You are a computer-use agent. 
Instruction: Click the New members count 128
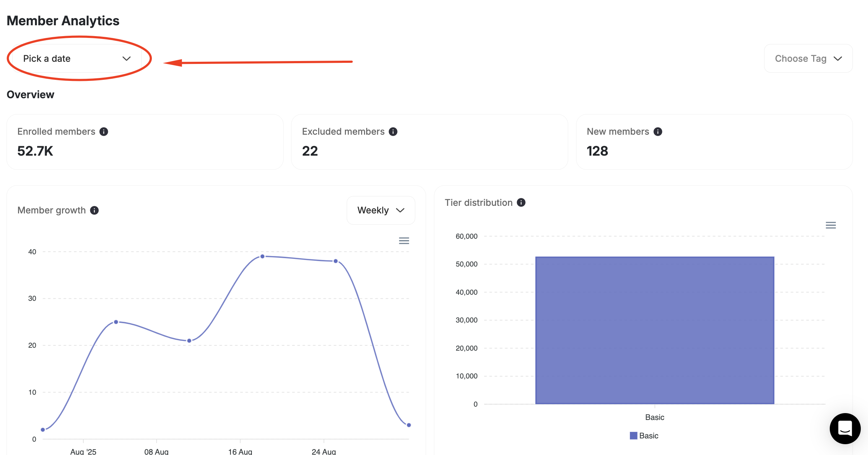click(x=598, y=151)
